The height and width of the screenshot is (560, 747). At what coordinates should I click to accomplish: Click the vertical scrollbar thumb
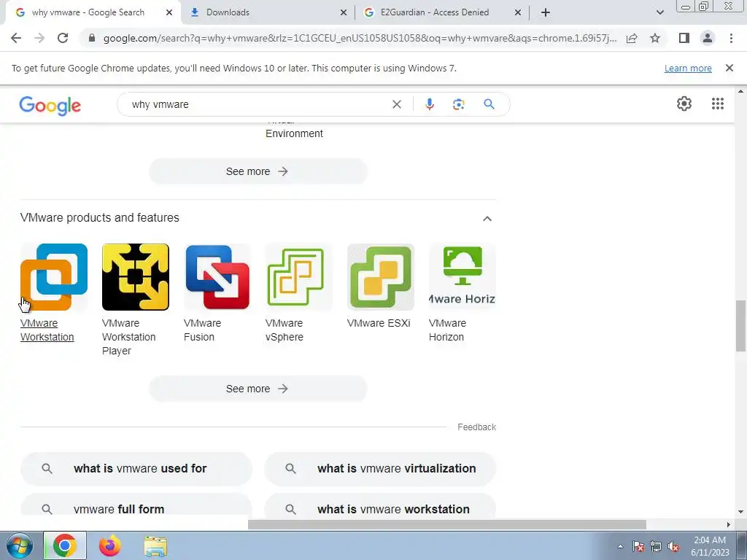[x=740, y=326]
